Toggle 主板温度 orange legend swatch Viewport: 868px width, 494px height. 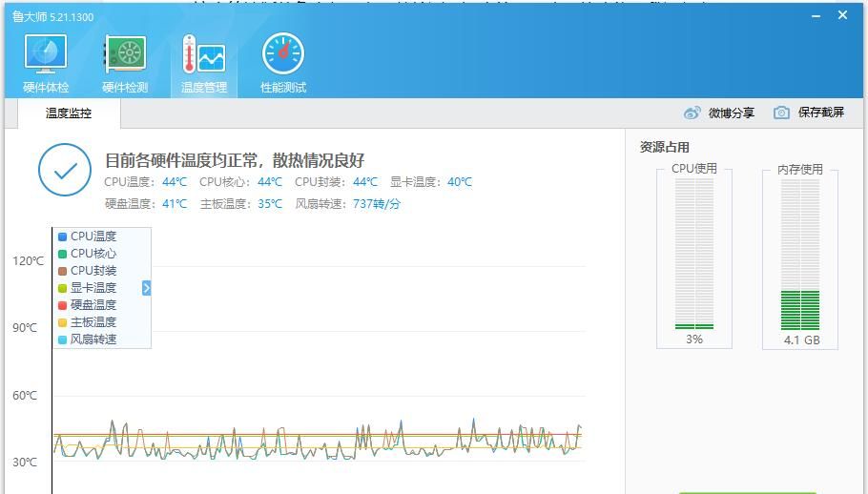tap(63, 322)
